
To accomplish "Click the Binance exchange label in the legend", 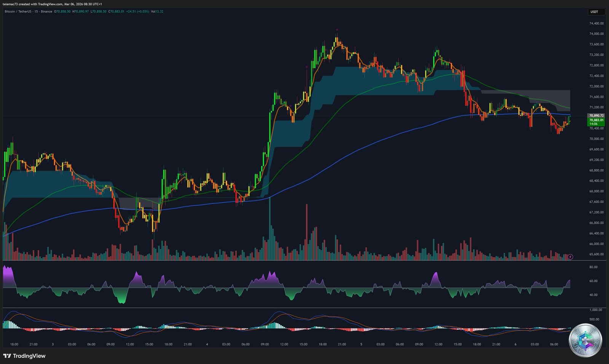I will pyautogui.click(x=46, y=12).
